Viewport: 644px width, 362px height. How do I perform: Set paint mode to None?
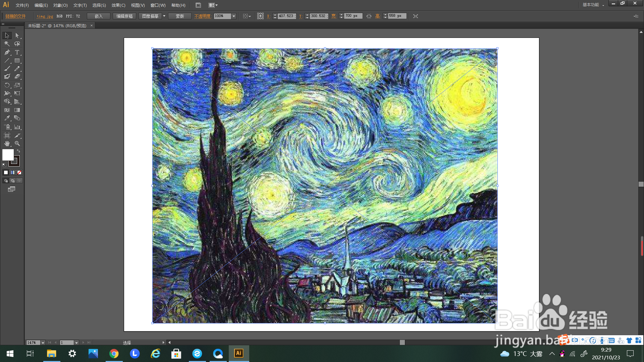pos(19,173)
